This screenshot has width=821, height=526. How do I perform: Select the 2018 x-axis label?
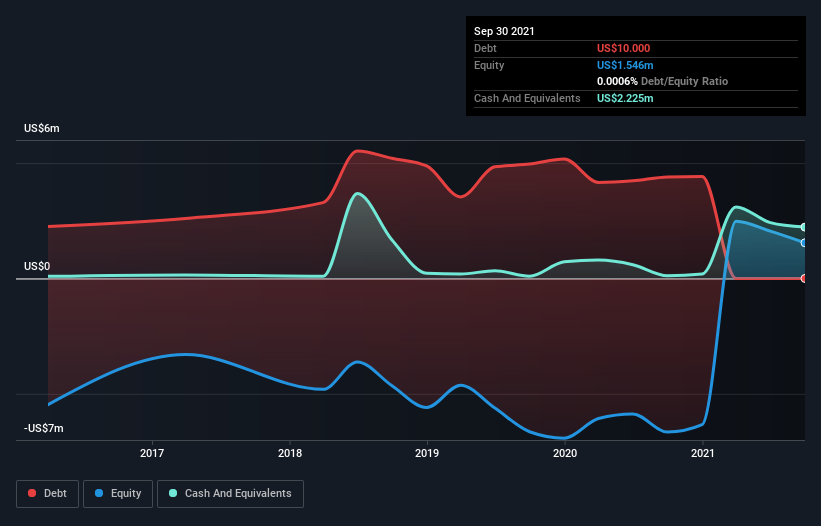tap(290, 453)
